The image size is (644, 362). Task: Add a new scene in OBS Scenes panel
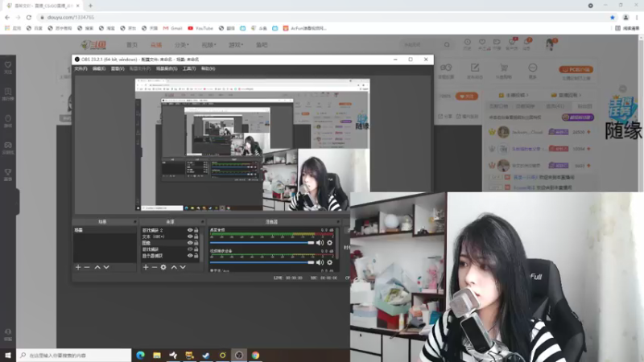(x=78, y=267)
